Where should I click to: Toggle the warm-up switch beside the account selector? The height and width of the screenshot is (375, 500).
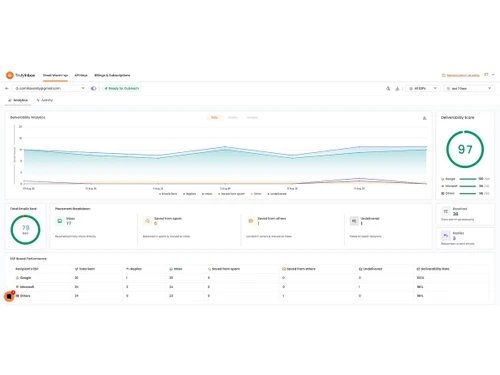click(94, 88)
